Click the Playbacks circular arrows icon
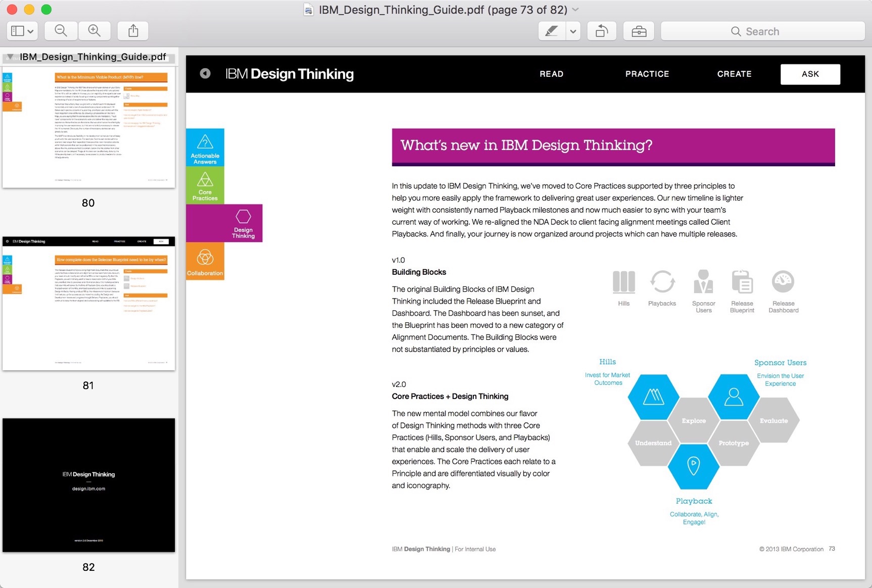 tap(662, 281)
